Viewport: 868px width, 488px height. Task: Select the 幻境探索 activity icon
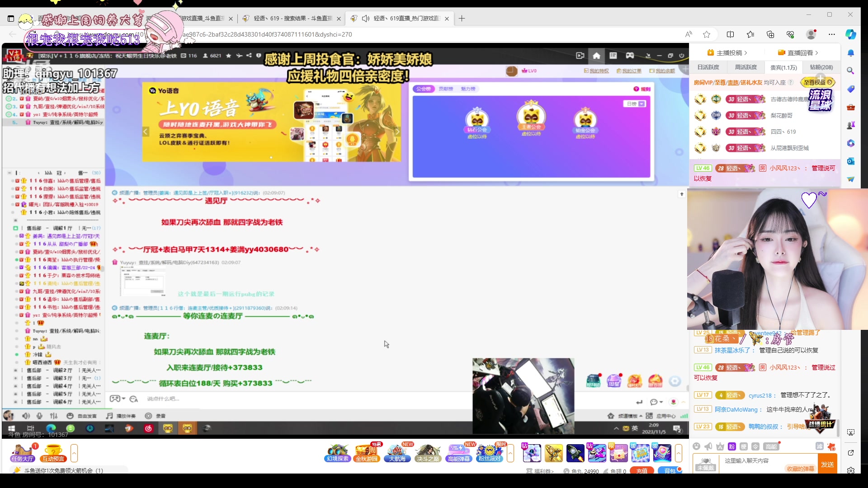point(338,453)
